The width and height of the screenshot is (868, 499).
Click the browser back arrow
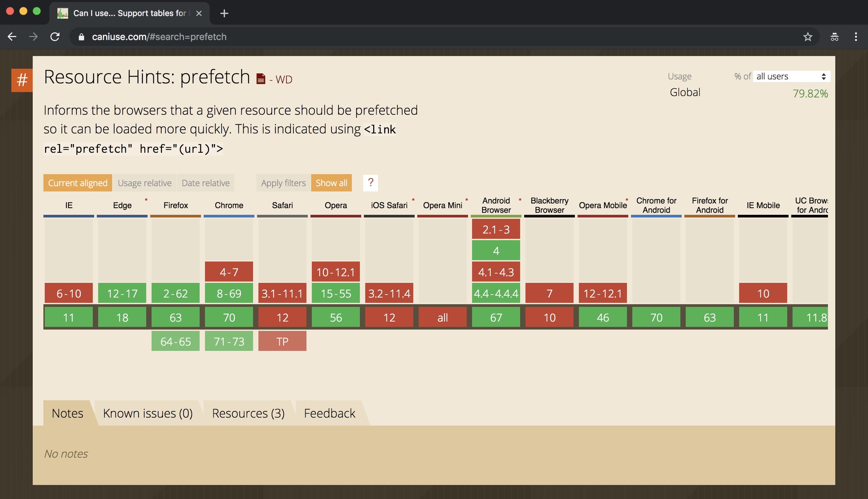point(12,37)
